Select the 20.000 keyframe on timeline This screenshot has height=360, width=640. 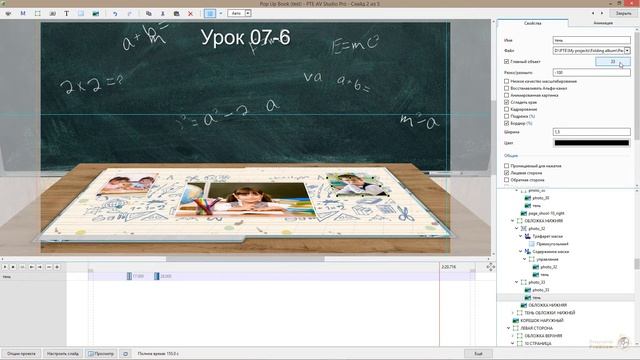click(x=157, y=276)
